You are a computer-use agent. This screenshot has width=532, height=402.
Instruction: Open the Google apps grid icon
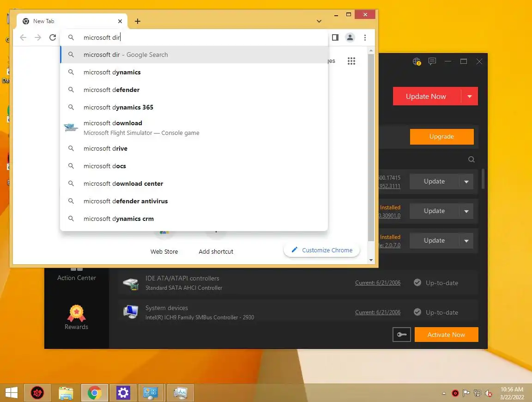(351, 61)
